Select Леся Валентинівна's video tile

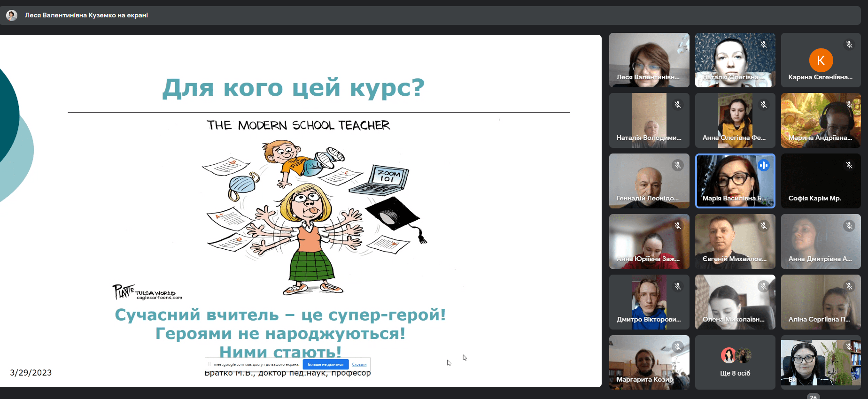(x=649, y=60)
